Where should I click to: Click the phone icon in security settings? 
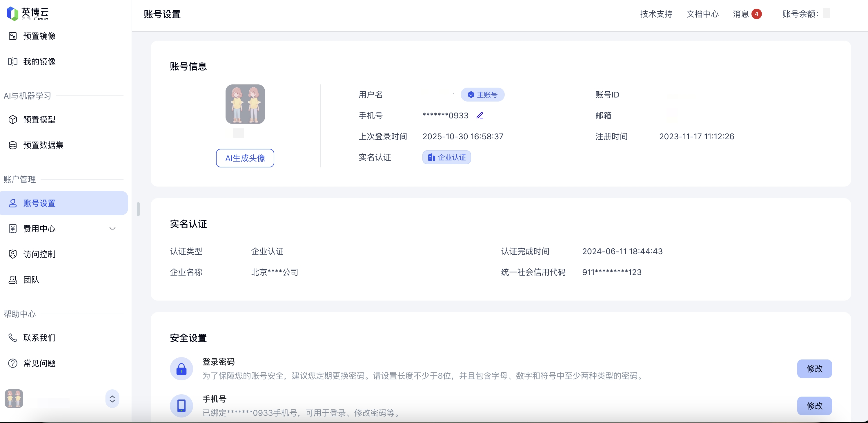(x=181, y=406)
